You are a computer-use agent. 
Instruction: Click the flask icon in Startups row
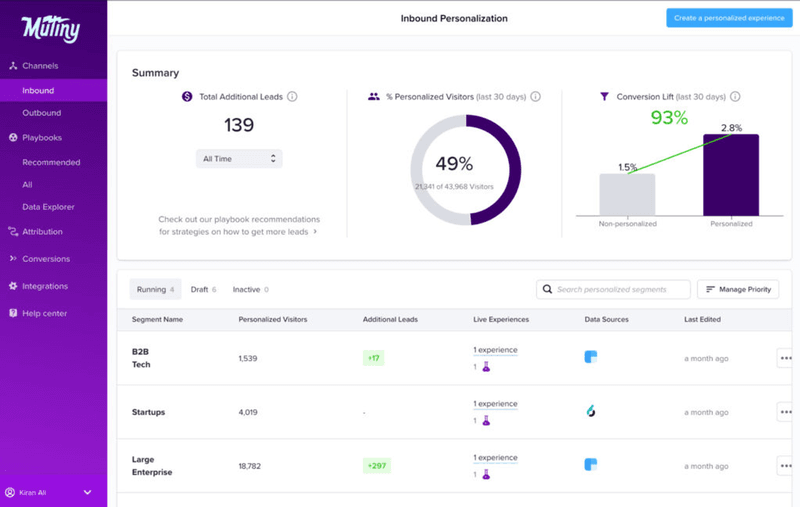click(486, 421)
